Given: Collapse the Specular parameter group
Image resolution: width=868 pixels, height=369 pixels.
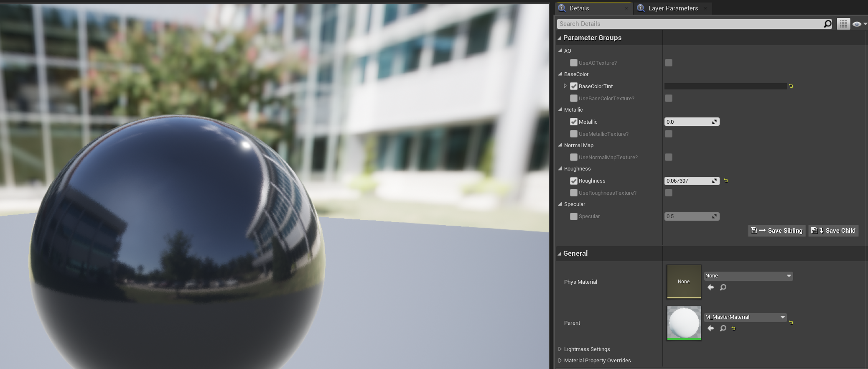Looking at the screenshot, I should tap(560, 204).
